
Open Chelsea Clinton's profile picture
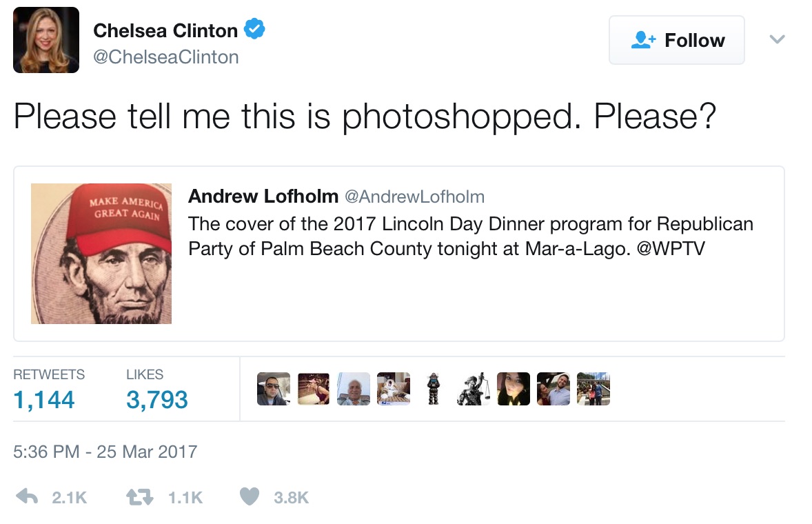(x=46, y=40)
